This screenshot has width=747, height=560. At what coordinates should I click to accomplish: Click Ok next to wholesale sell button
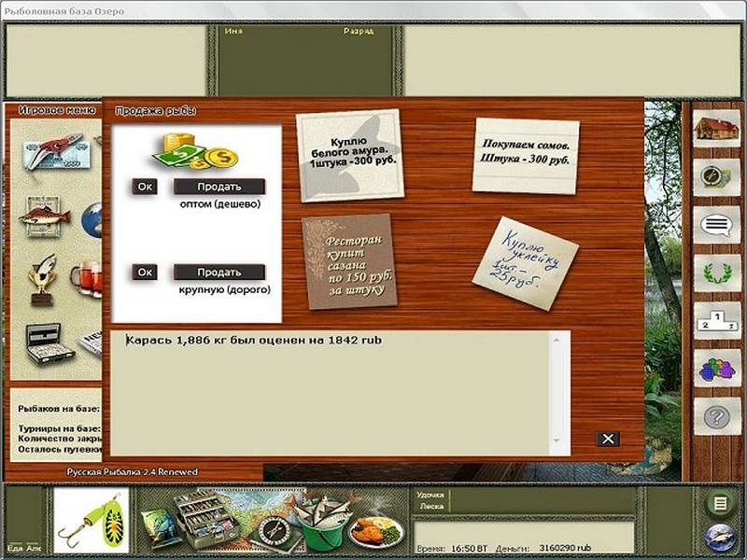point(145,187)
